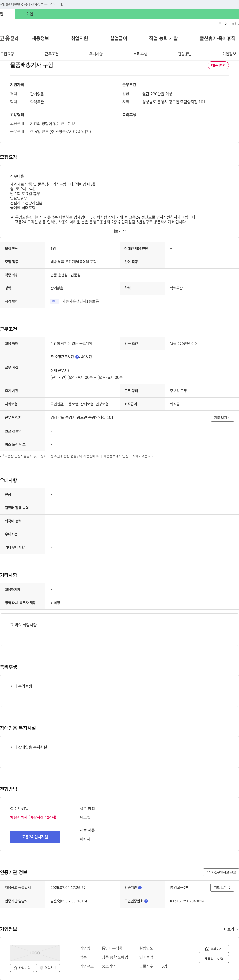Open 지도 보기 for 근무 예정지
239x980 pixels.
pos(222,418)
